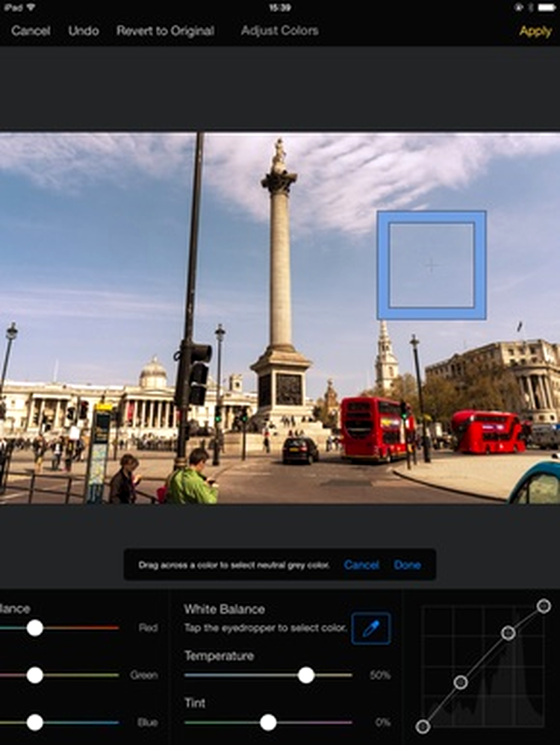Tap the battery status icon
The image size is (560, 745).
tap(547, 7)
